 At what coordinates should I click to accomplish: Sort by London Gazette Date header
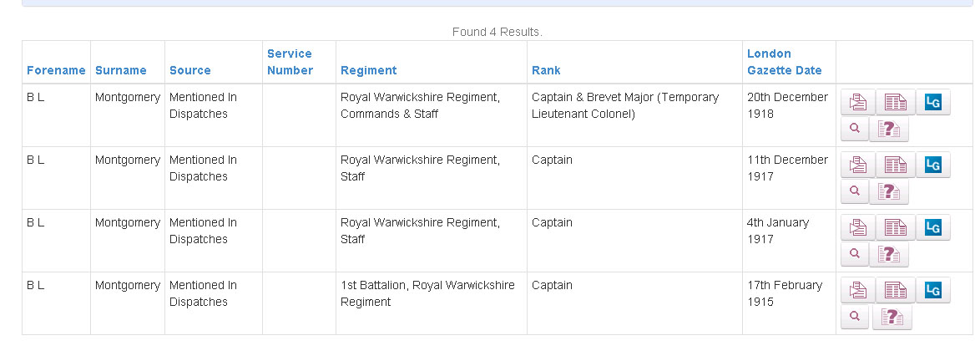click(785, 62)
